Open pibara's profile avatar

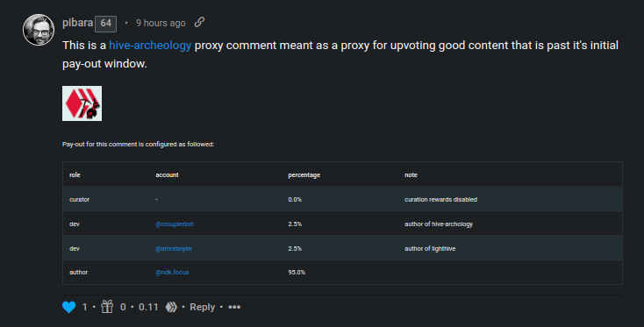tap(39, 30)
